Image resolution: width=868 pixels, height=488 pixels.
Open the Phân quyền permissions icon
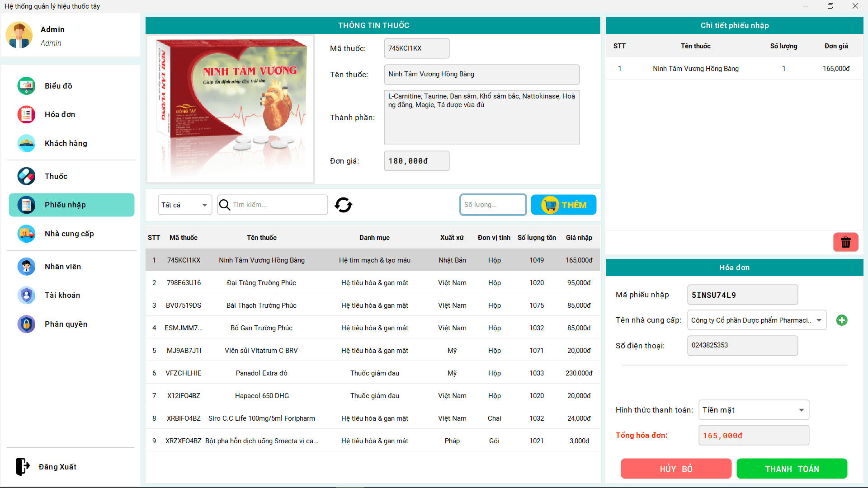point(26,324)
